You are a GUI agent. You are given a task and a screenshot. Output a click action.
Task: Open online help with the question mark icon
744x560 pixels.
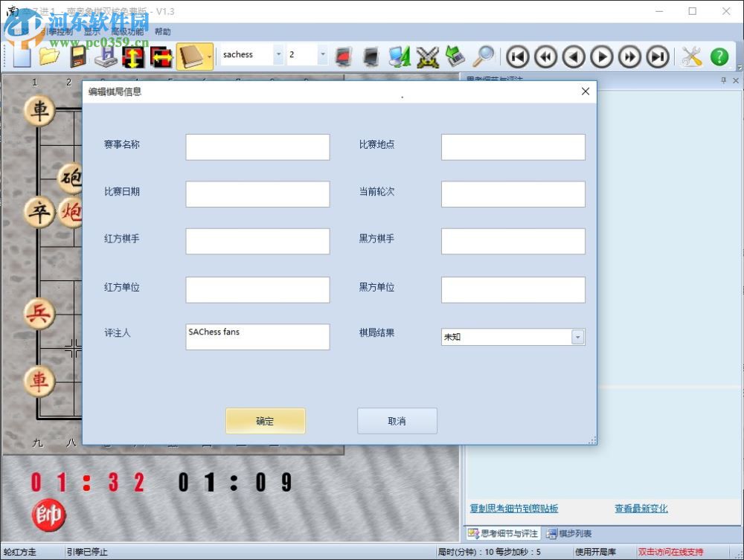tap(718, 57)
